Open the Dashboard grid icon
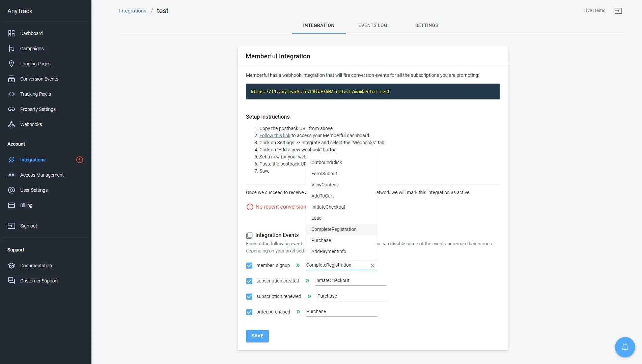The width and height of the screenshot is (642, 364). (11, 33)
